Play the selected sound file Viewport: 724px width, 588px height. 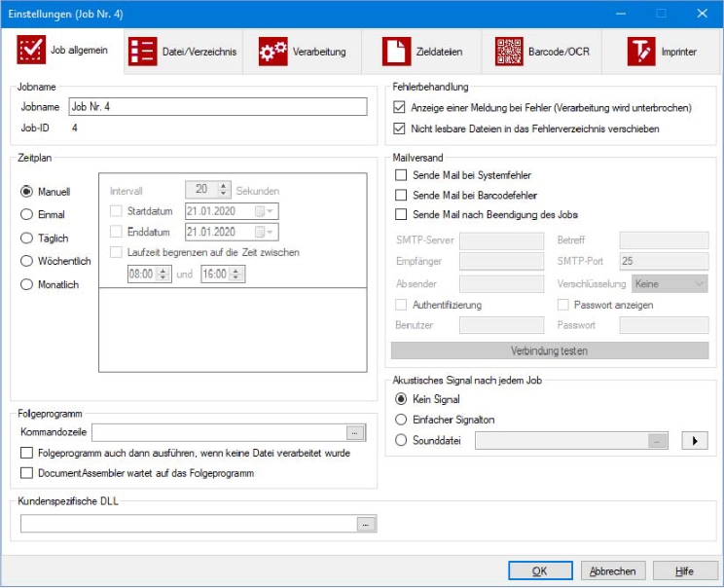tap(693, 441)
